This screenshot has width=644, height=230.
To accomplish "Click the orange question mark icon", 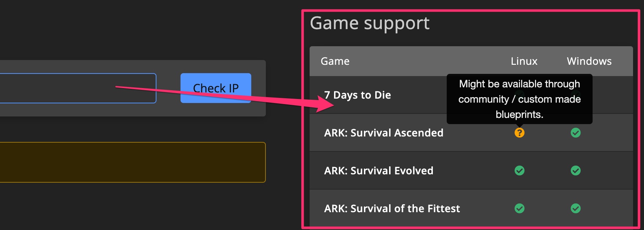I will click(x=519, y=133).
